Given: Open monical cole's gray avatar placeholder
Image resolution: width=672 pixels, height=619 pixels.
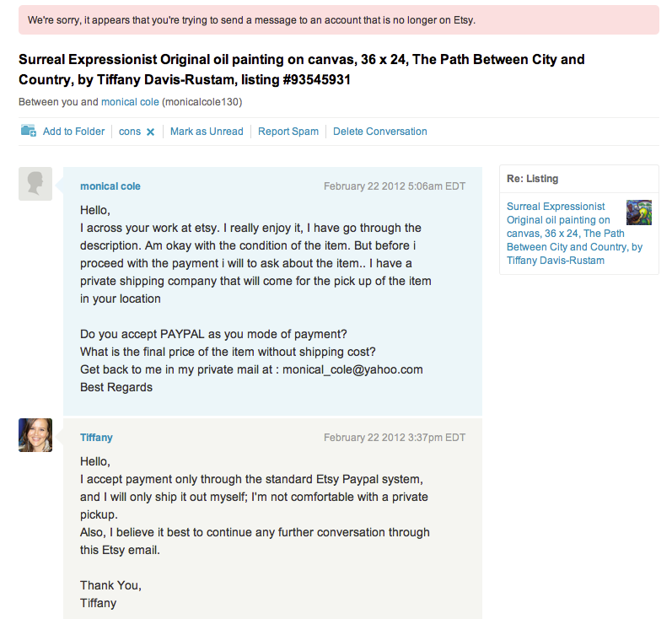Looking at the screenshot, I should tap(35, 184).
